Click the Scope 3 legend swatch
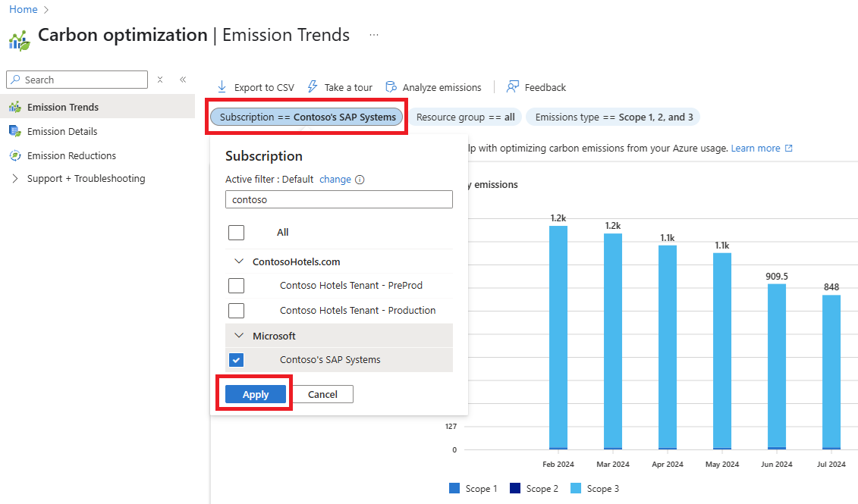Image resolution: width=858 pixels, height=504 pixels. [x=576, y=488]
